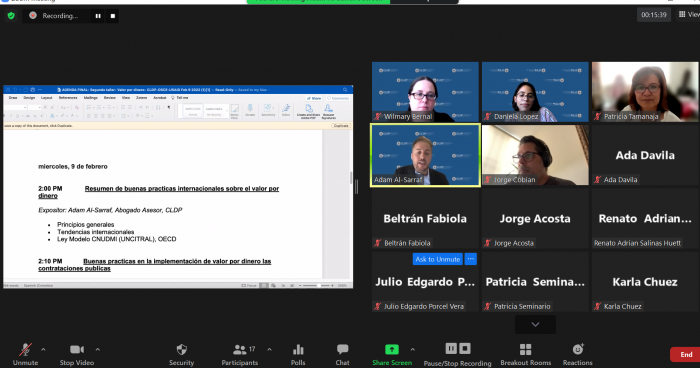700x368 pixels.
Task: Click the green Share Screen icon
Action: [x=392, y=349]
